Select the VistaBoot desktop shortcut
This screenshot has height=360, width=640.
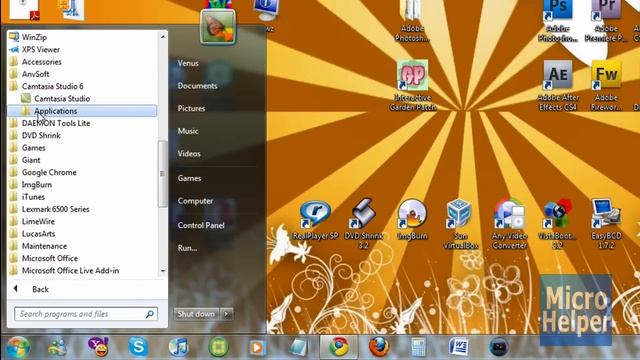point(558,224)
